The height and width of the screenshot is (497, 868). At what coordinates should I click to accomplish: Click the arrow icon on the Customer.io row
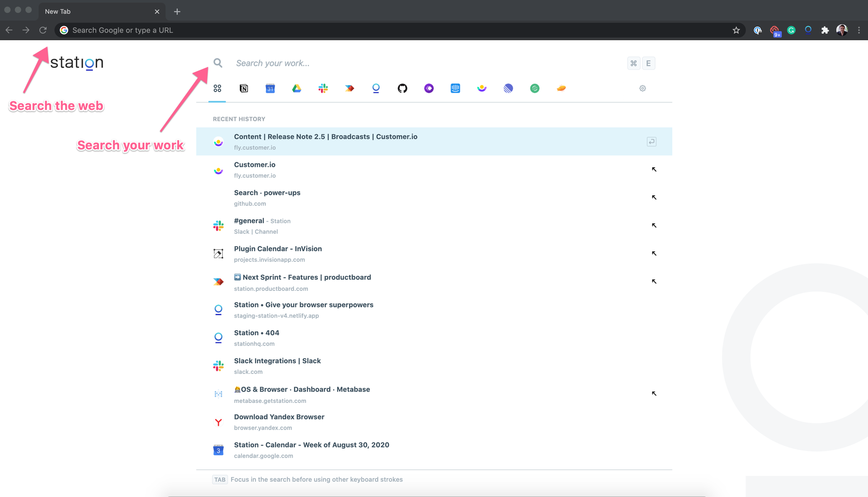pos(654,169)
